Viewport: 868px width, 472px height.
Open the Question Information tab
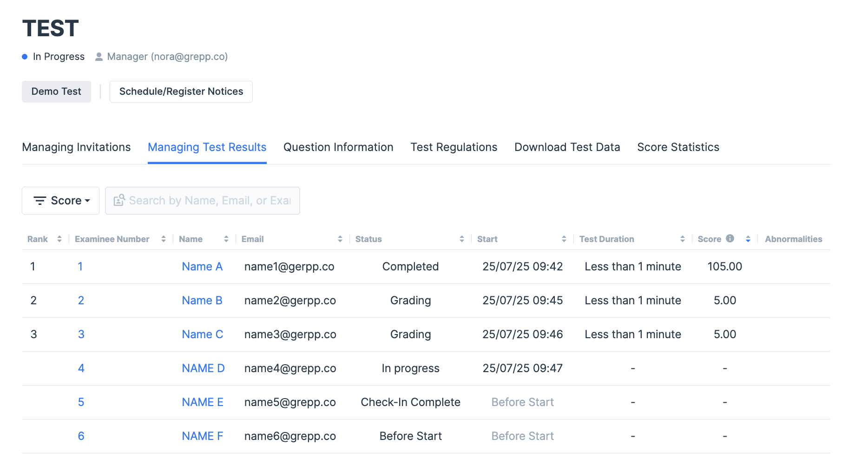coord(338,147)
